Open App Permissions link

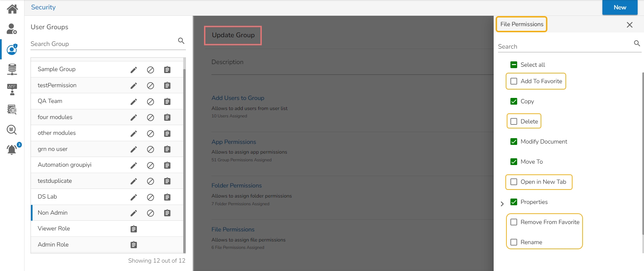point(234,142)
